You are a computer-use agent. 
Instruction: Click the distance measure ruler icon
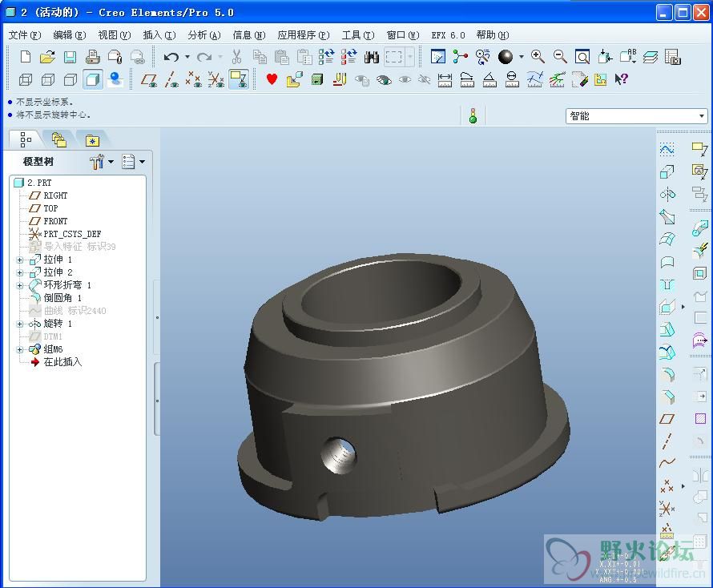point(445,80)
